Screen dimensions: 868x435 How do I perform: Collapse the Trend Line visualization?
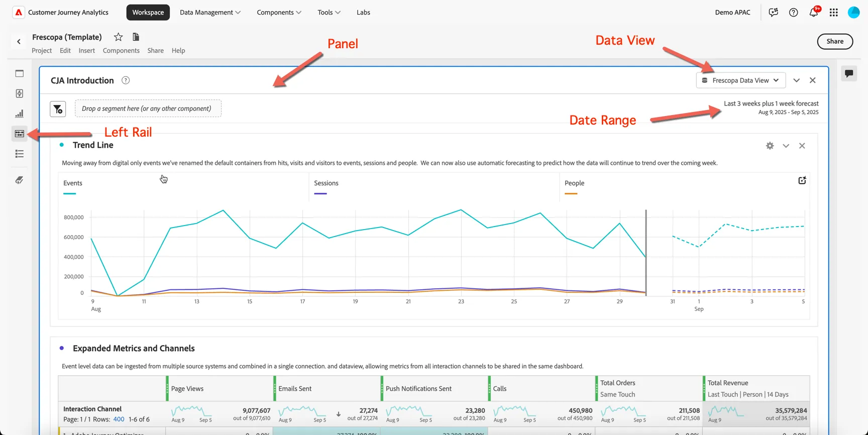(786, 146)
